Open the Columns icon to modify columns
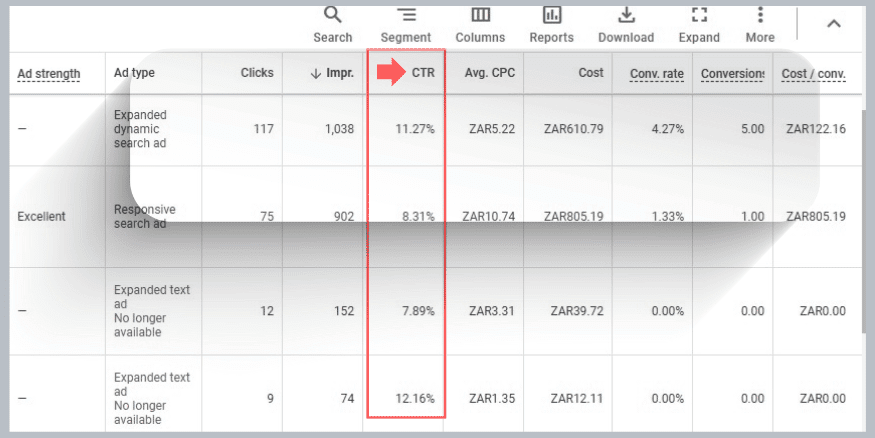The image size is (875, 438). pos(480,15)
